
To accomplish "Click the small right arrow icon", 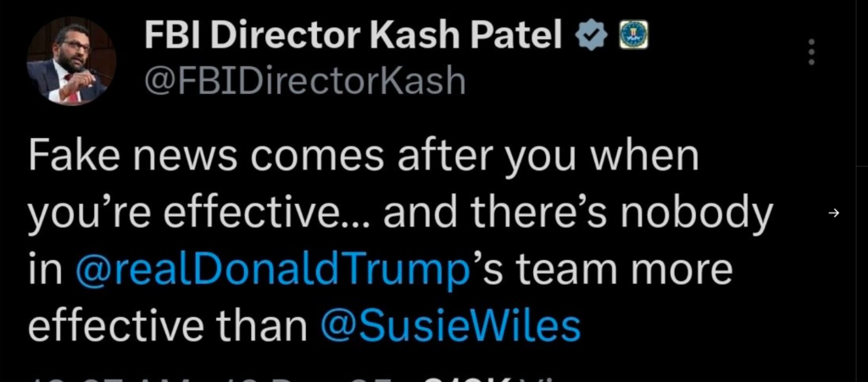I will [x=832, y=213].
